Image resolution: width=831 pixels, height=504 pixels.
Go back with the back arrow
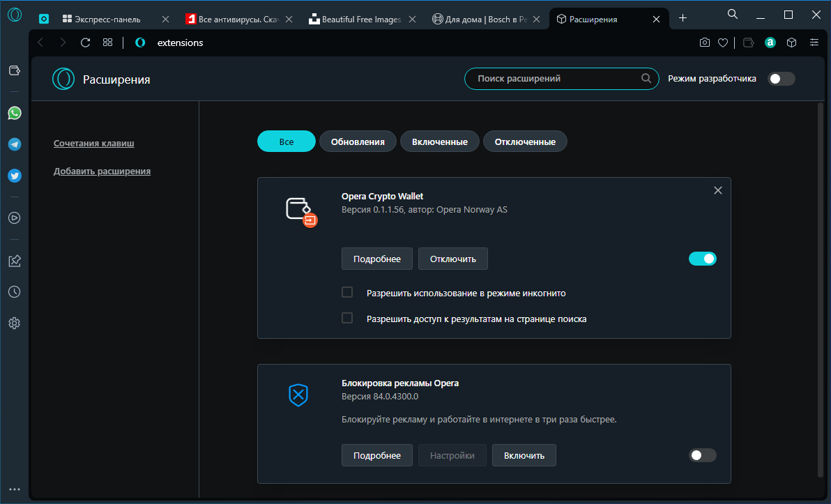40,43
